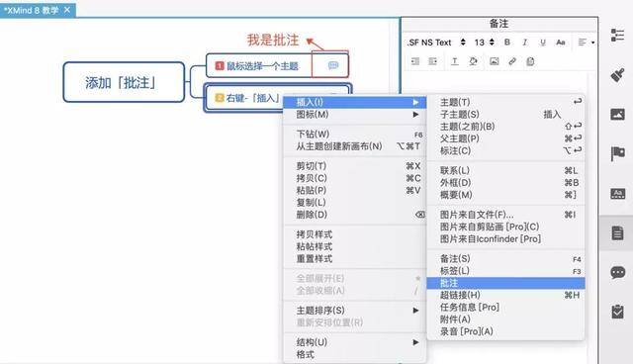Insert 父主题(P) from submenu

[x=505, y=138]
